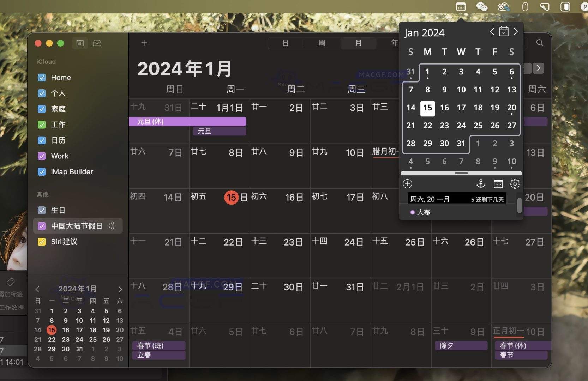Click the next month arrow in the popup
The image size is (588, 381).
(516, 31)
